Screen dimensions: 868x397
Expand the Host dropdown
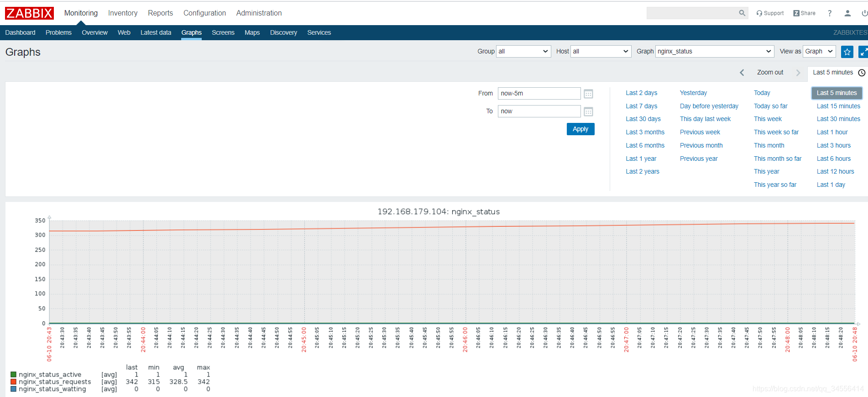[601, 51]
